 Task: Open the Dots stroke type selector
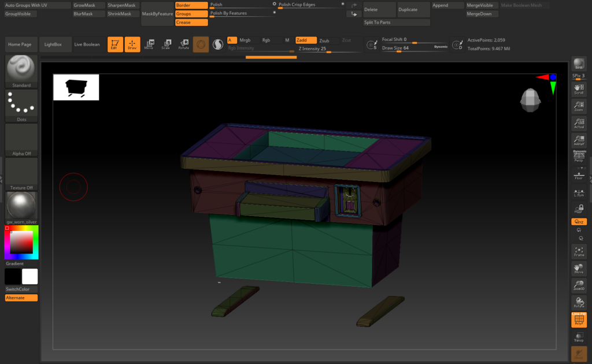click(x=21, y=106)
